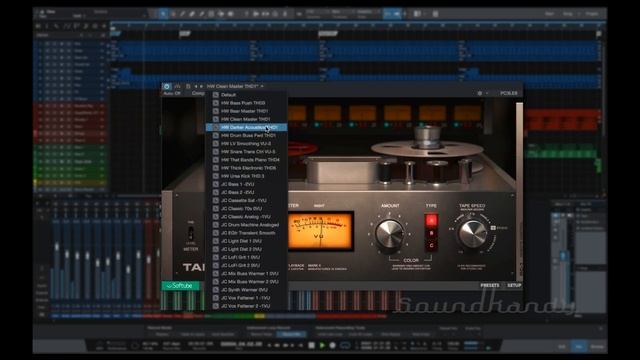Screen dimensions: 640x360
Task: Click the Amount knob
Action: tap(389, 234)
